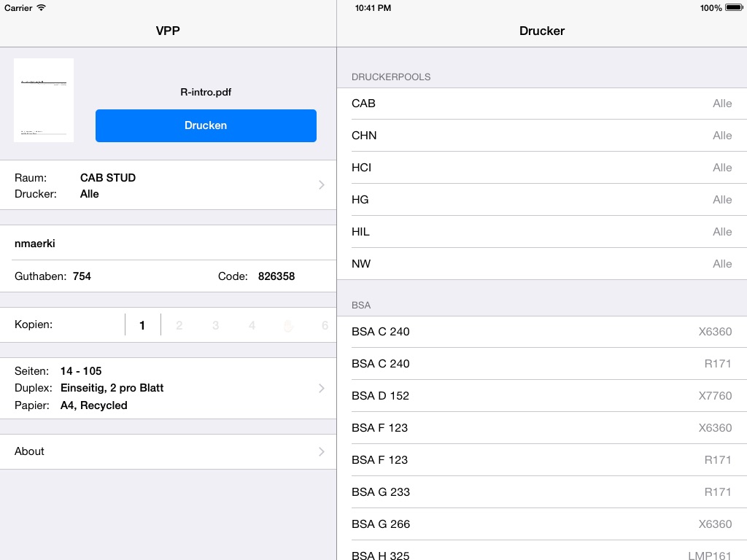This screenshot has height=560, width=747.
Task: Tap the BSA section header
Action: pos(361,306)
